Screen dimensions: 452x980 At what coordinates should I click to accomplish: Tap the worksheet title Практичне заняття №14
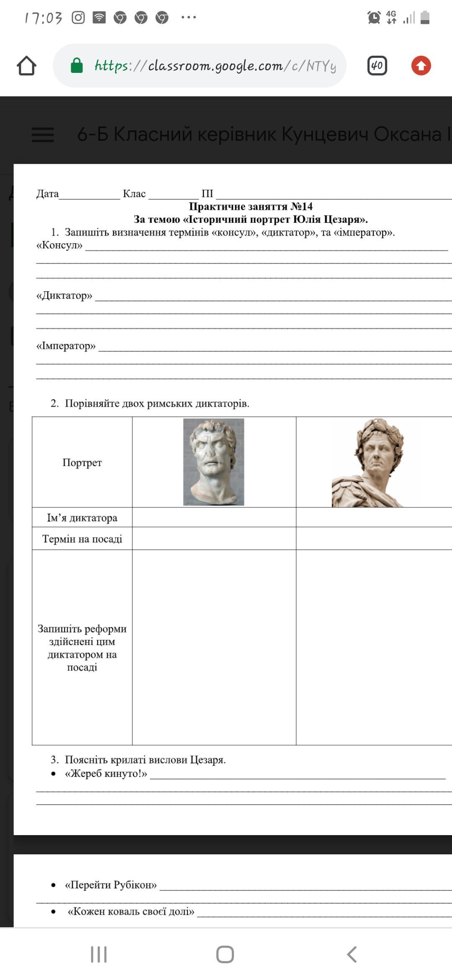click(x=250, y=206)
